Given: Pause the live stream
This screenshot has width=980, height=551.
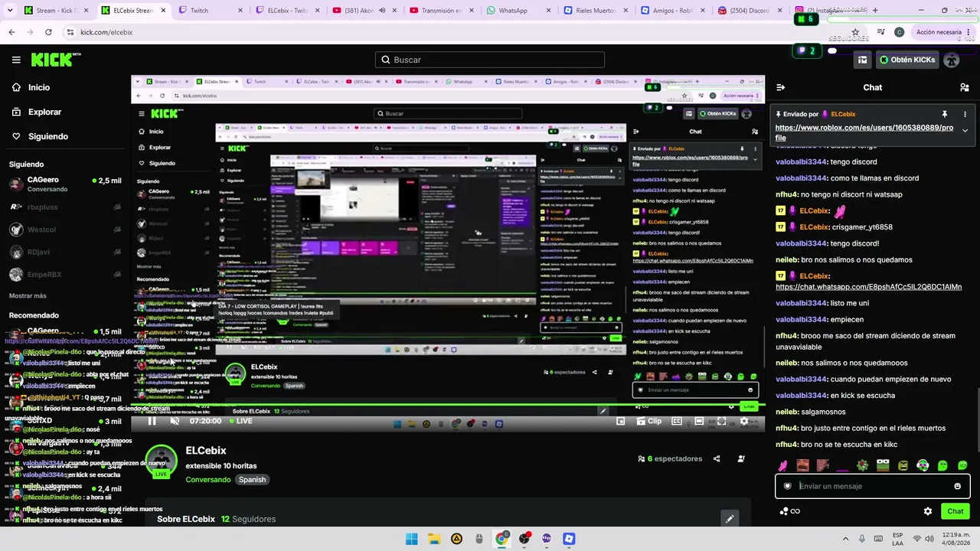Looking at the screenshot, I should (x=152, y=421).
